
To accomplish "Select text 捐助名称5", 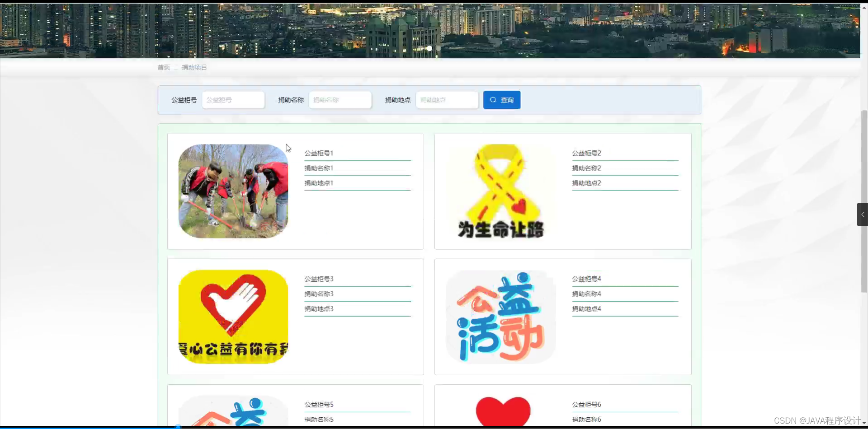I will coord(319,420).
